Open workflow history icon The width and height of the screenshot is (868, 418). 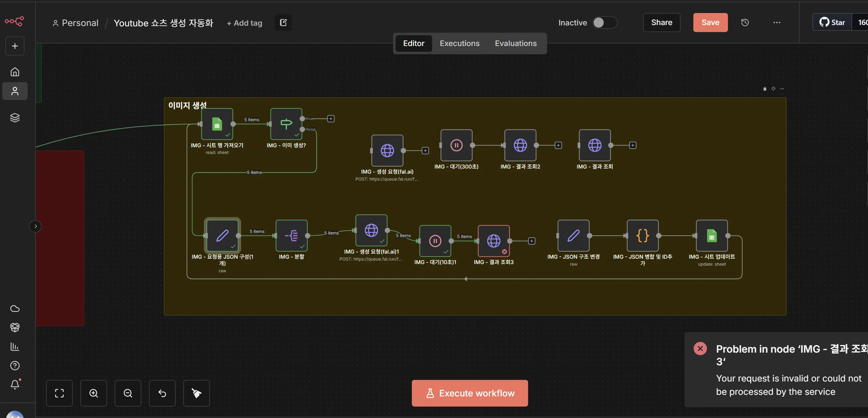pyautogui.click(x=745, y=23)
